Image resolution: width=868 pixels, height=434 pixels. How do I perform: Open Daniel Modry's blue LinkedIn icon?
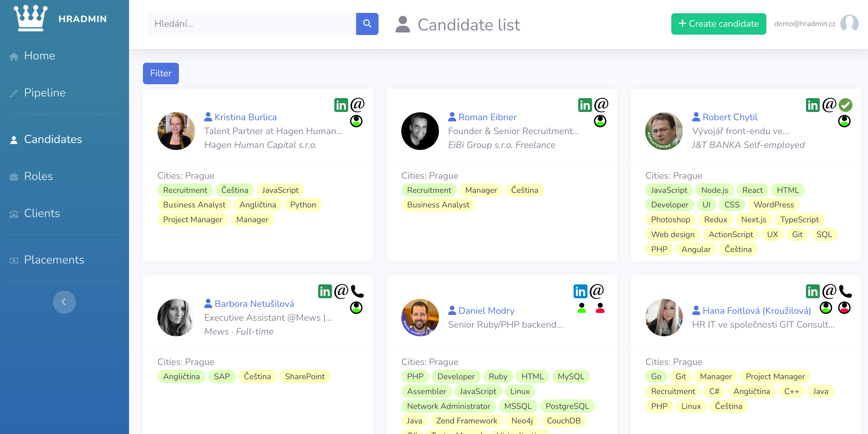click(580, 291)
